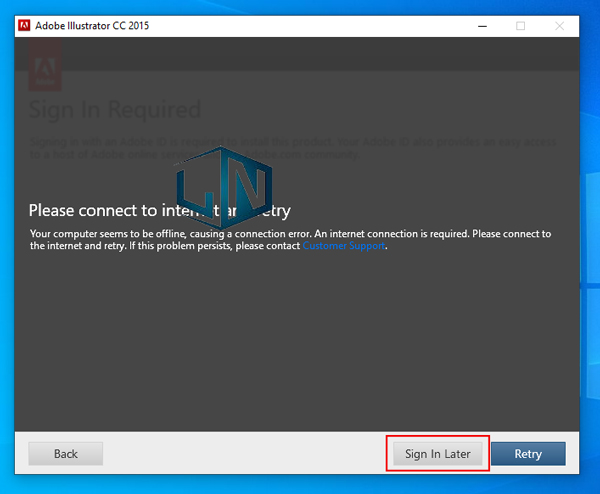This screenshot has width=600, height=494.
Task: Click the maximize button in title bar
Action: point(520,26)
